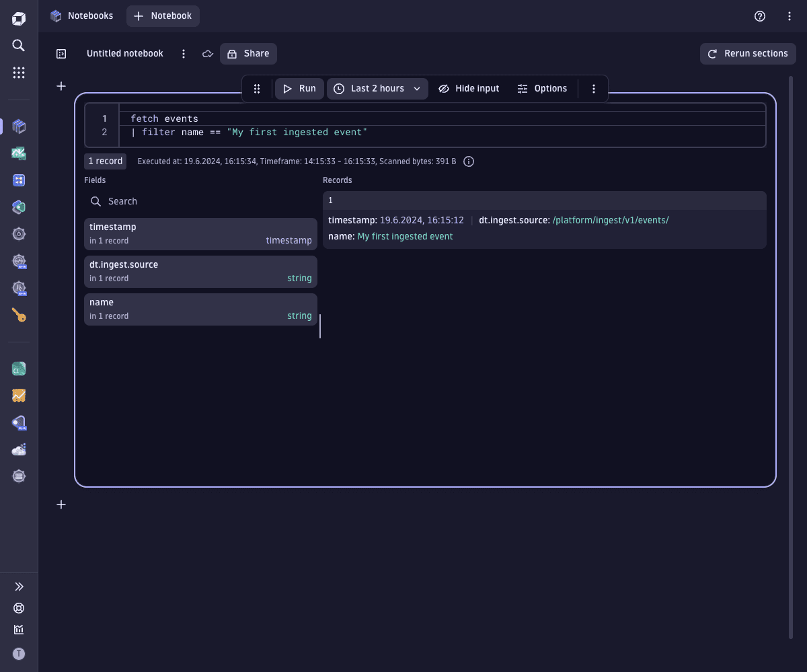Click the cloud sync status icon
807x672 pixels.
208,53
